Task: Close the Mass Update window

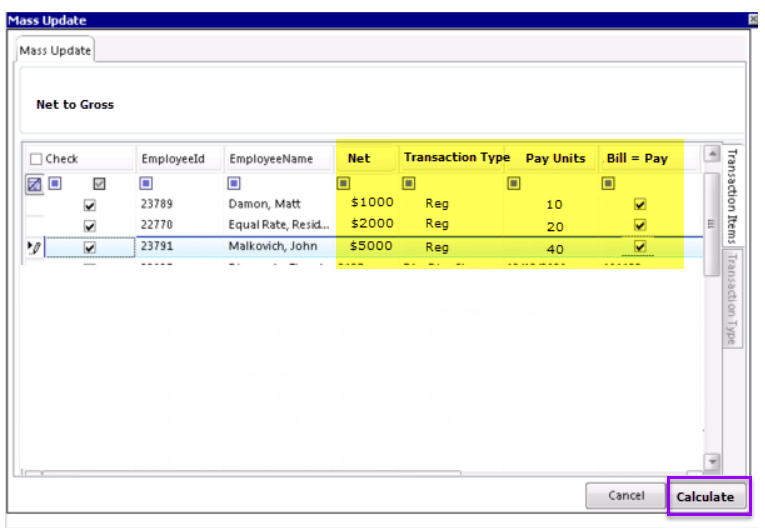Action: click(753, 20)
